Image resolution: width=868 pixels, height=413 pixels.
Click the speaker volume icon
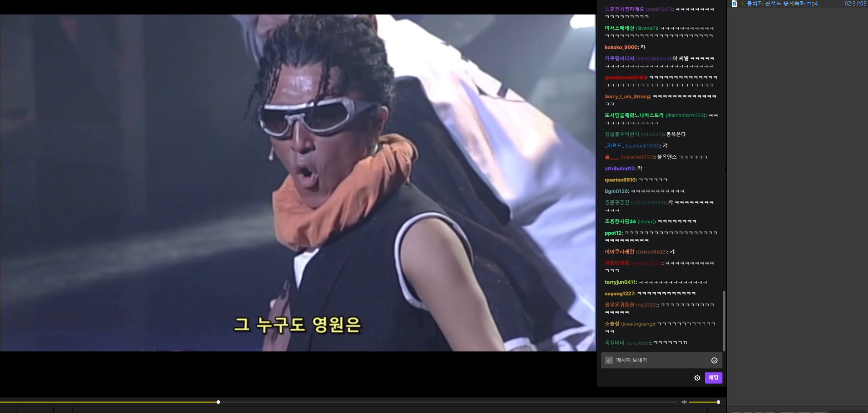click(x=684, y=402)
